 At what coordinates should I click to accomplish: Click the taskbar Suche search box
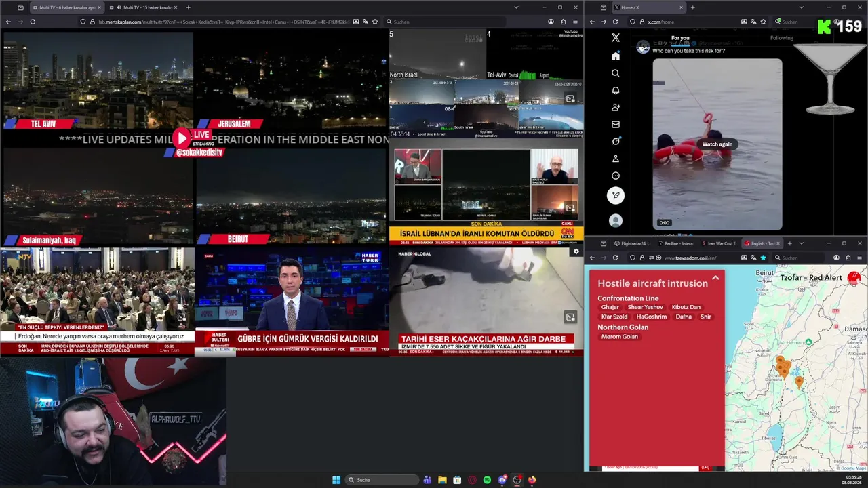coord(382,480)
